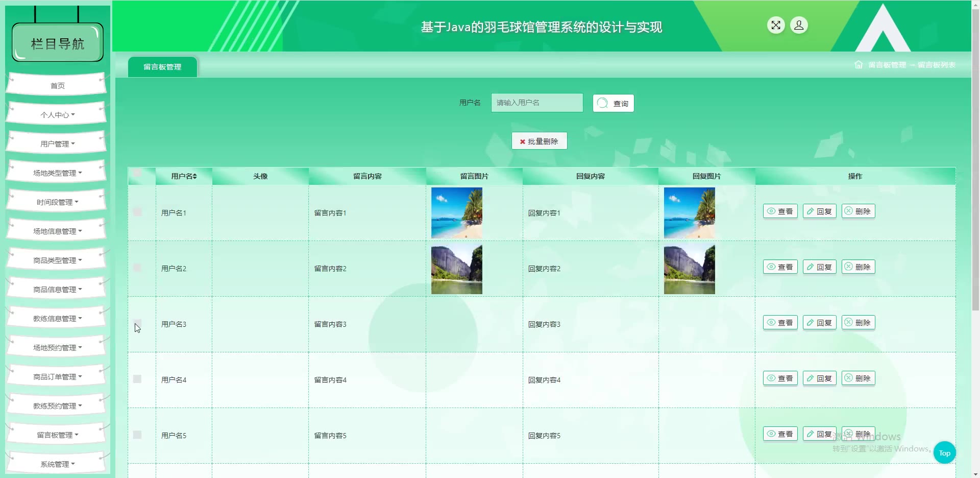Click 删除 button for 用户名3
Screen dimensions: 980x478
(x=858, y=322)
